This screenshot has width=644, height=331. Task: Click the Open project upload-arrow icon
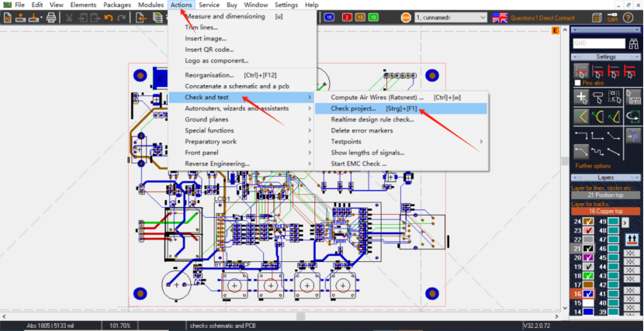coord(20,18)
